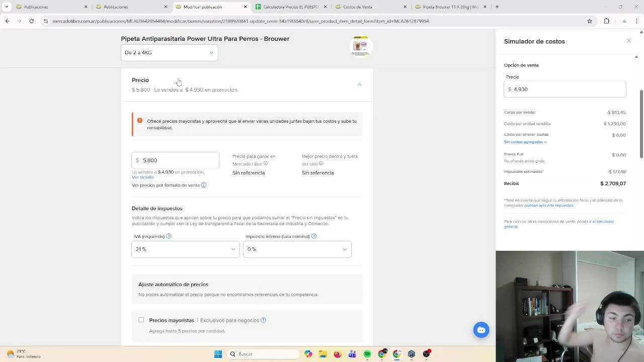
Task: Click the Cargo por vender value -$ 813,45
Action: coord(616,113)
